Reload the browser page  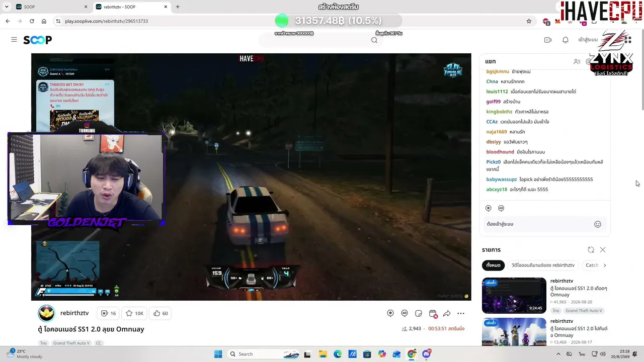coord(32,21)
